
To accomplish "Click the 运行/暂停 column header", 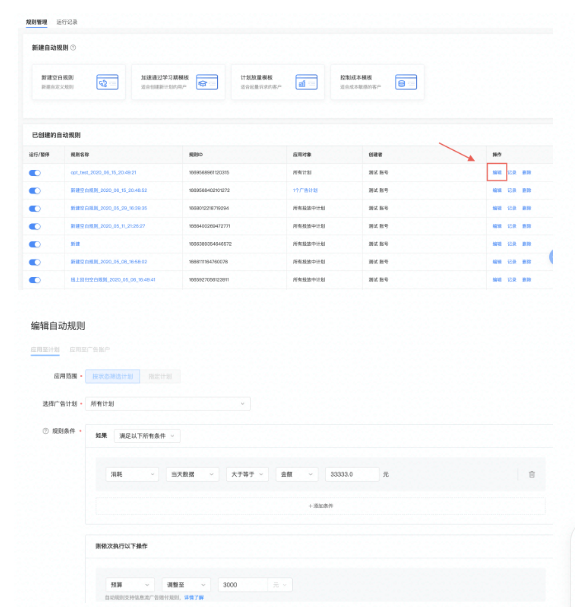I will (39, 155).
